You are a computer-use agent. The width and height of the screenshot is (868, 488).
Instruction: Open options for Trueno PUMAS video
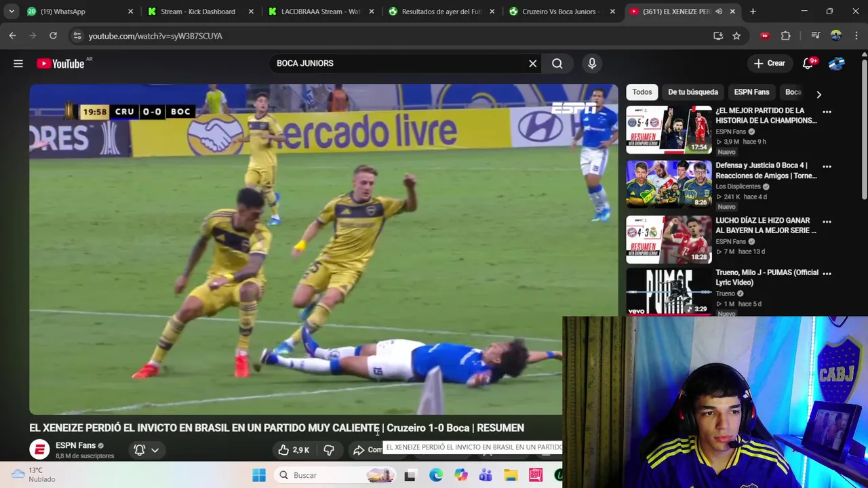click(x=827, y=273)
